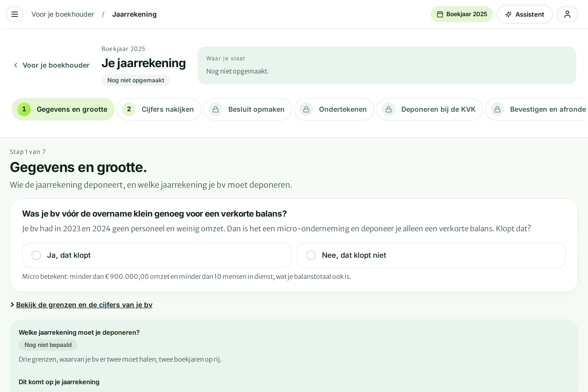Image resolution: width=588 pixels, height=392 pixels.
Task: Open the hamburger navigation menu
Action: [15, 14]
